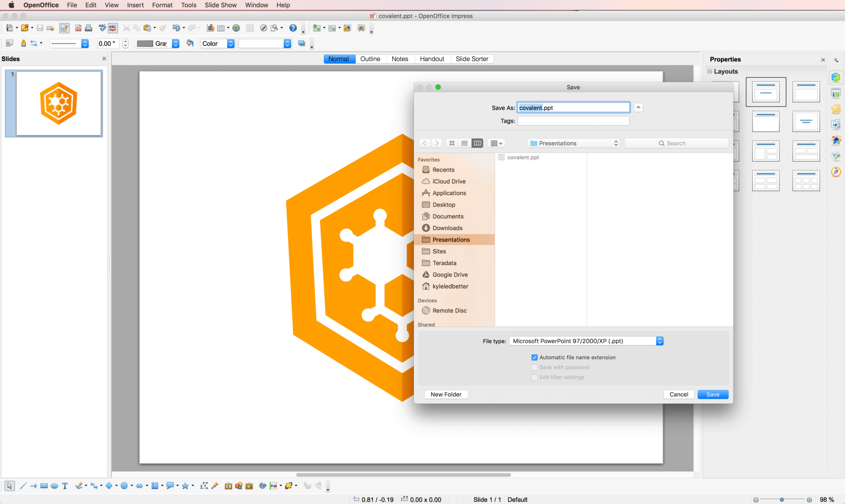Expand the Save As filename field arrow

pos(639,107)
